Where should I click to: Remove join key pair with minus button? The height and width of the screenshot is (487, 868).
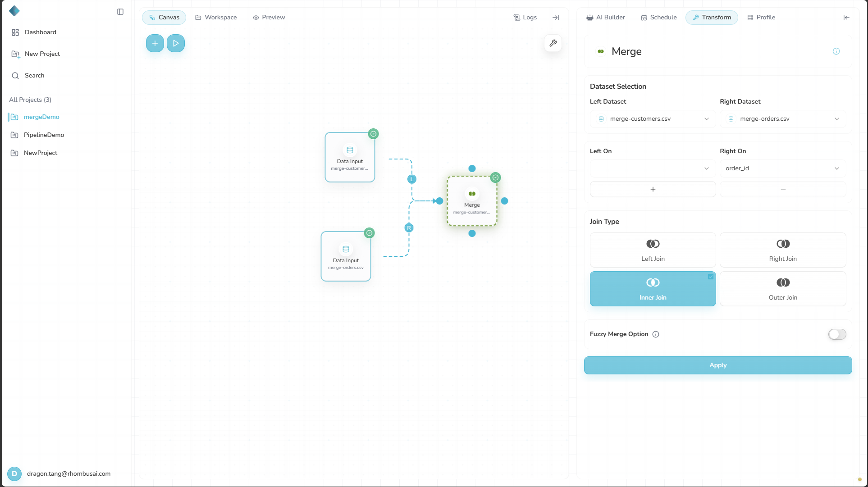point(783,189)
